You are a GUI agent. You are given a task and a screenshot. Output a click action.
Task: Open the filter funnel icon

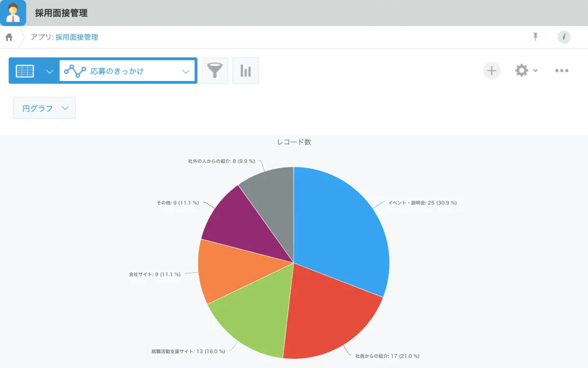pyautogui.click(x=215, y=71)
